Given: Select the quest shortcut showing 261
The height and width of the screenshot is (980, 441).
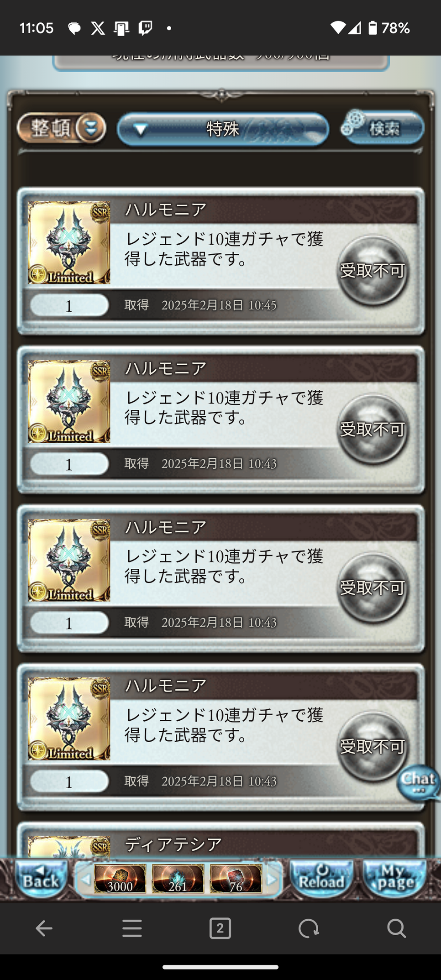Looking at the screenshot, I should tap(178, 879).
